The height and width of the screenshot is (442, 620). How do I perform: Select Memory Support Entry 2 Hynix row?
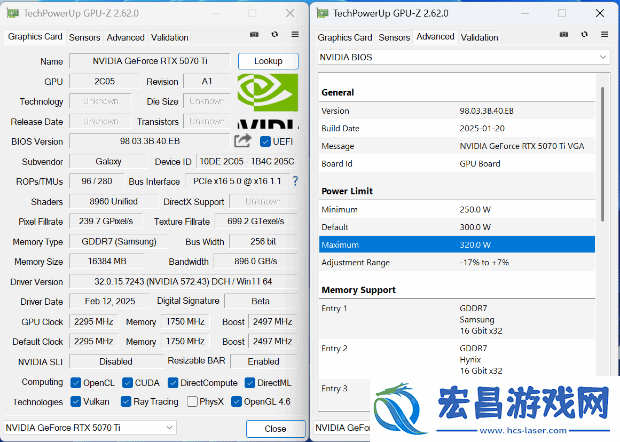tap(457, 359)
